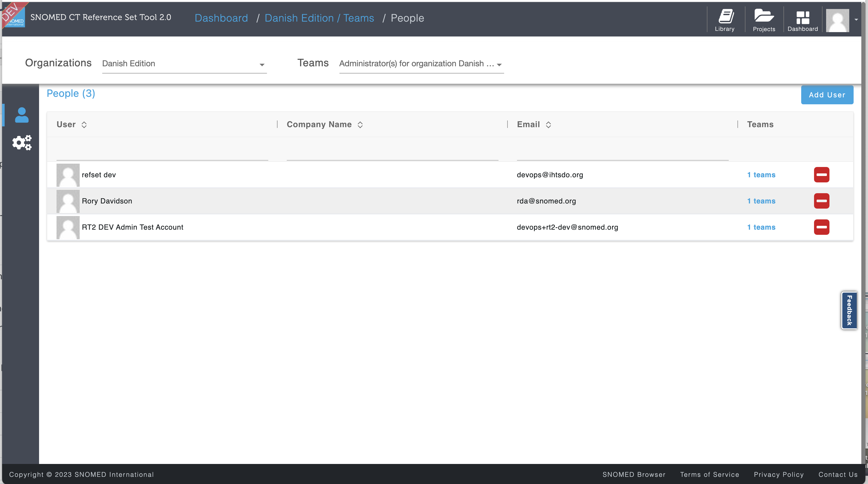868x484 pixels.
Task: Click the SNOMED International DEV logo
Action: pyautogui.click(x=13, y=15)
